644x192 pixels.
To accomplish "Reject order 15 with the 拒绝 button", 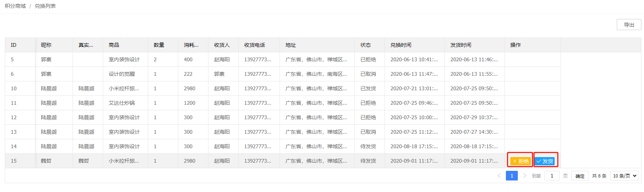I will click(x=520, y=161).
